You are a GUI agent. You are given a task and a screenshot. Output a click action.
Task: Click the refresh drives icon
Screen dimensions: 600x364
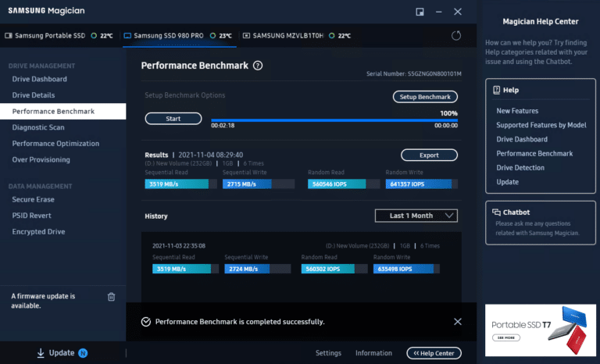[x=455, y=36]
